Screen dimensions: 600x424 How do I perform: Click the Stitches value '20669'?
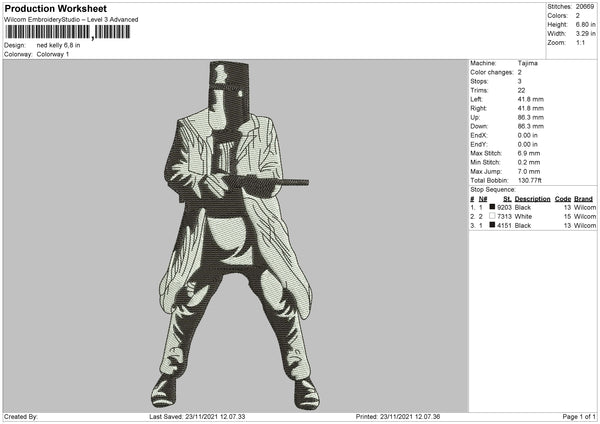coord(585,7)
